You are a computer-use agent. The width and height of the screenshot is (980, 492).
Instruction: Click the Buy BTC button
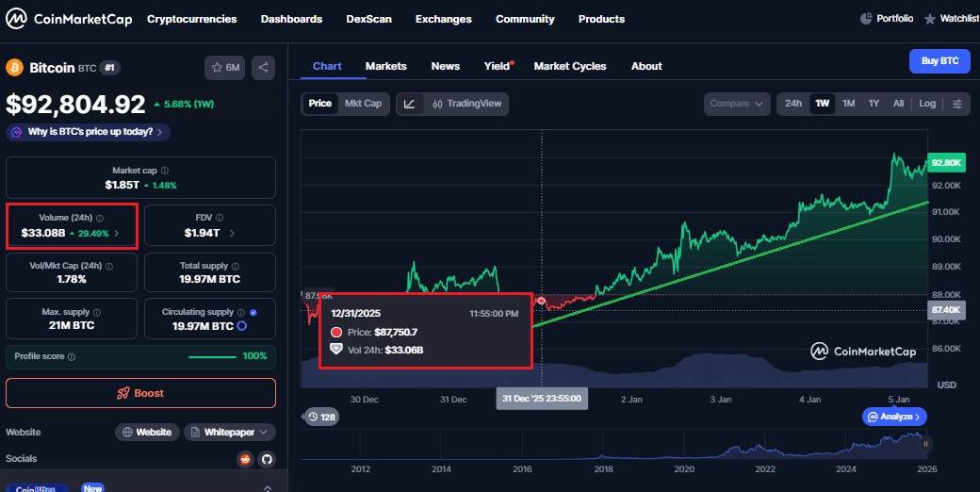(939, 61)
